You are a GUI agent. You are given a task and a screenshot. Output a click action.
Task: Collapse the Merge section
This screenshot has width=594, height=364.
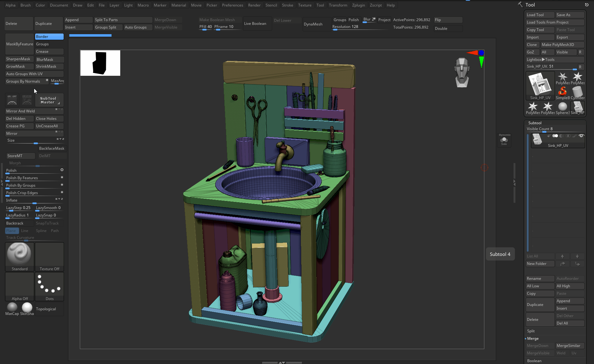533,339
